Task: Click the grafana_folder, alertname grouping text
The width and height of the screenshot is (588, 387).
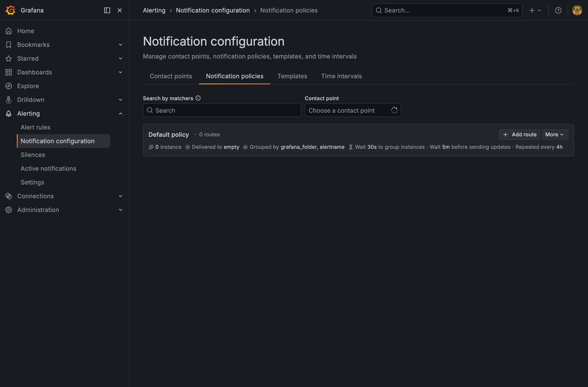Action: [313, 147]
